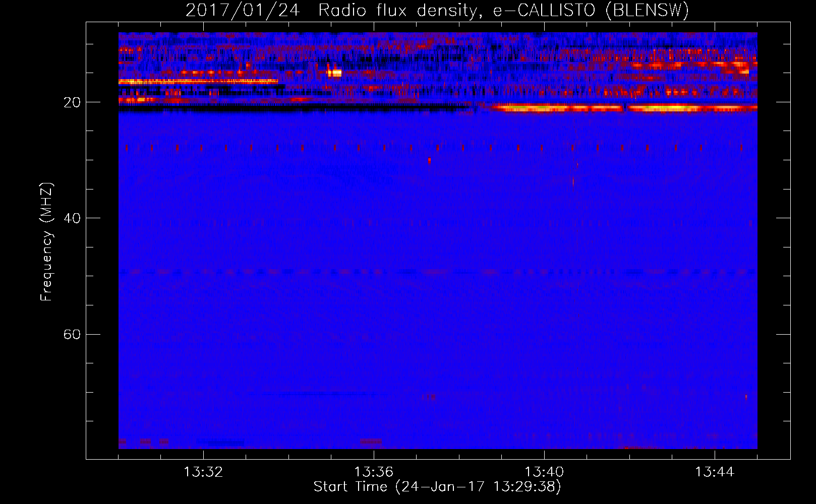
Task: Select the 'Frequency (MHZ)' axis label
Action: [x=46, y=242]
